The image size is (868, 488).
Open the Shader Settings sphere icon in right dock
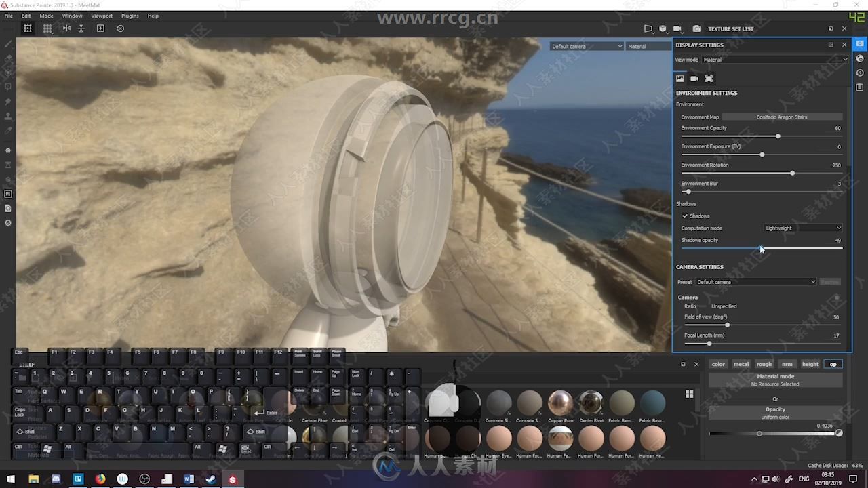coord(860,58)
